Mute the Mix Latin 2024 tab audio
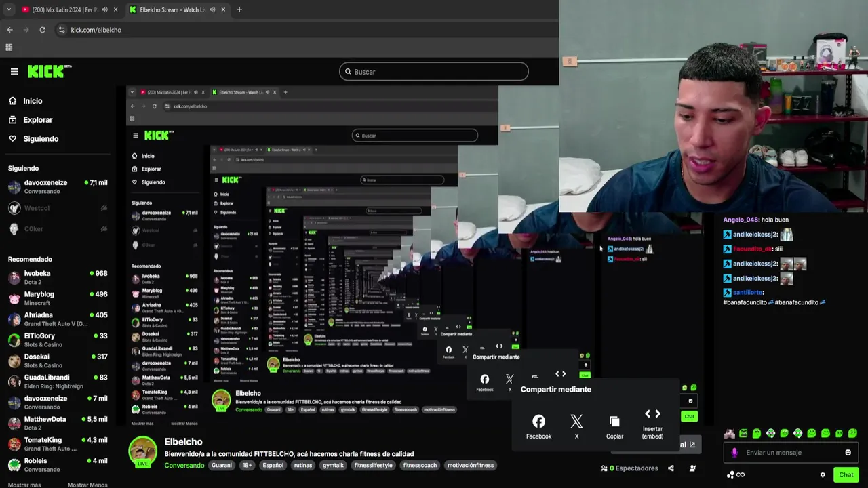The width and height of the screenshot is (868, 488). [x=104, y=9]
